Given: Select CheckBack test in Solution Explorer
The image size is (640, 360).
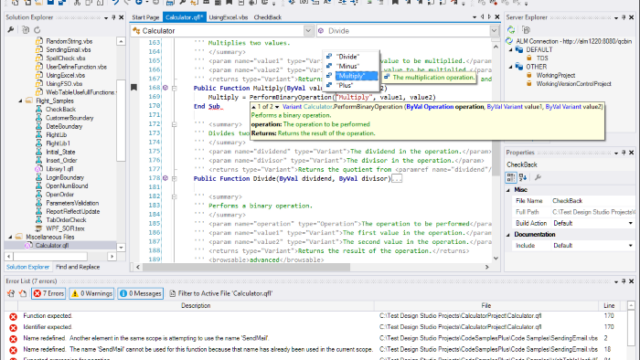Looking at the screenshot, I should pos(60,109).
